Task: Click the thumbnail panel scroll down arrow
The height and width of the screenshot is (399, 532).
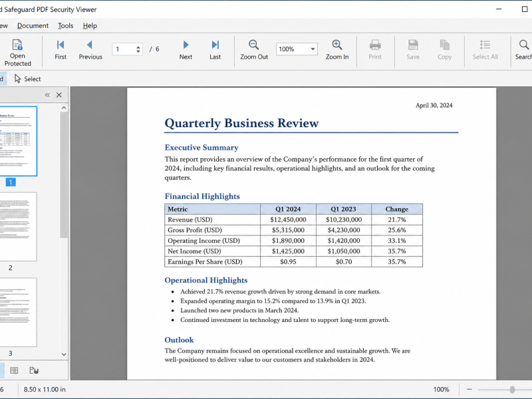Action: 64,354
